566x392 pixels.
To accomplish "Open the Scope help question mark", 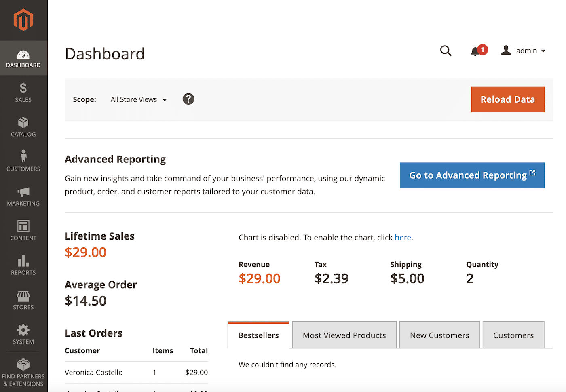I will tap(188, 99).
